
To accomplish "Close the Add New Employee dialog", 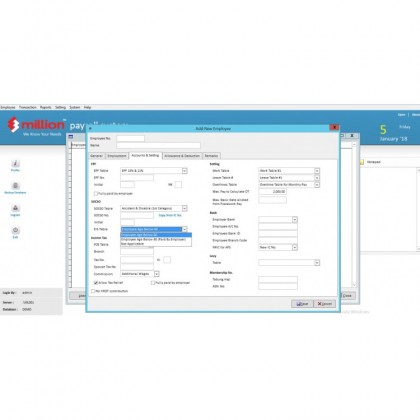I will click(x=334, y=127).
